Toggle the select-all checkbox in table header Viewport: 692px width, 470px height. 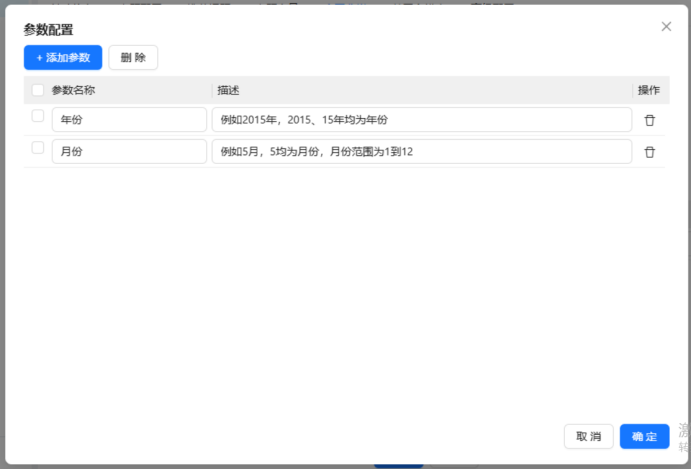(38, 90)
